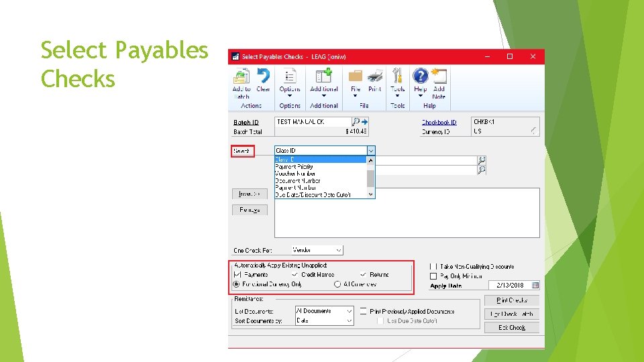Open the Help question-mark menu
This screenshot has width=644, height=362.
pos(420,82)
